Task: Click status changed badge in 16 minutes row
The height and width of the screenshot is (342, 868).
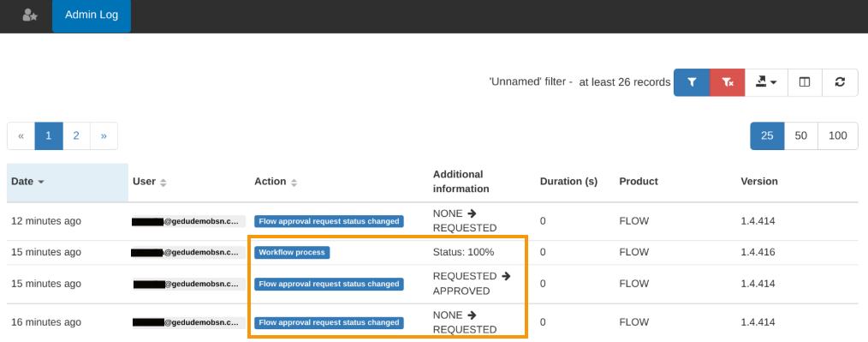Action: point(329,322)
